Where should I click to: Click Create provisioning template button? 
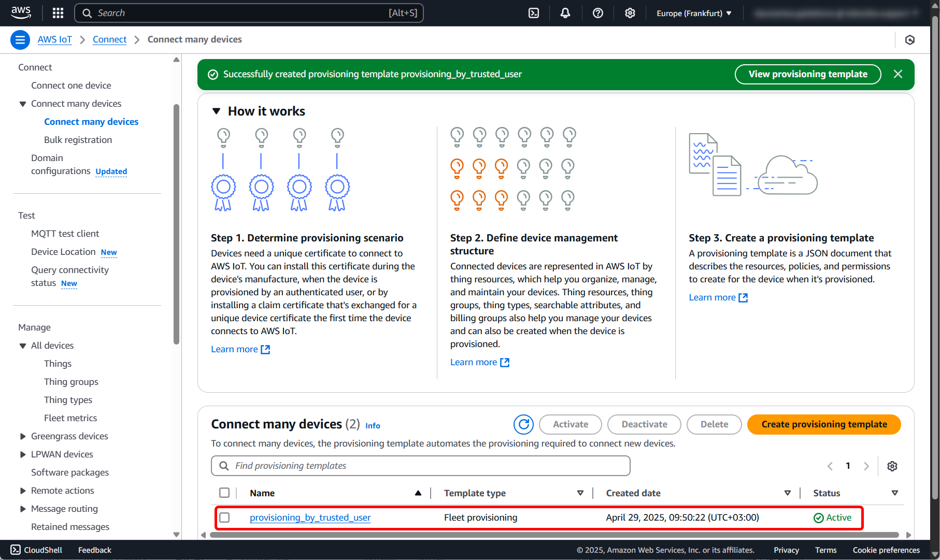(x=824, y=424)
